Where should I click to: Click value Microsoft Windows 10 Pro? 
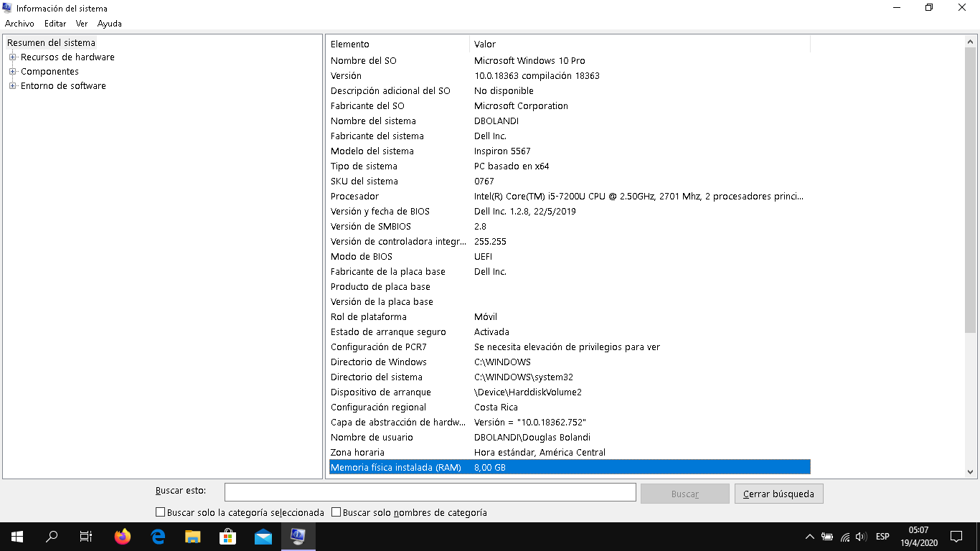point(529,61)
